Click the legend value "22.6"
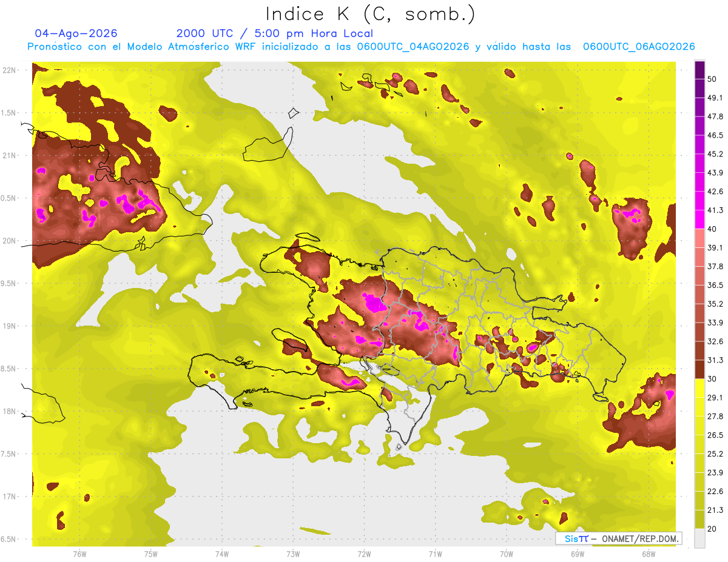 click(x=715, y=492)
